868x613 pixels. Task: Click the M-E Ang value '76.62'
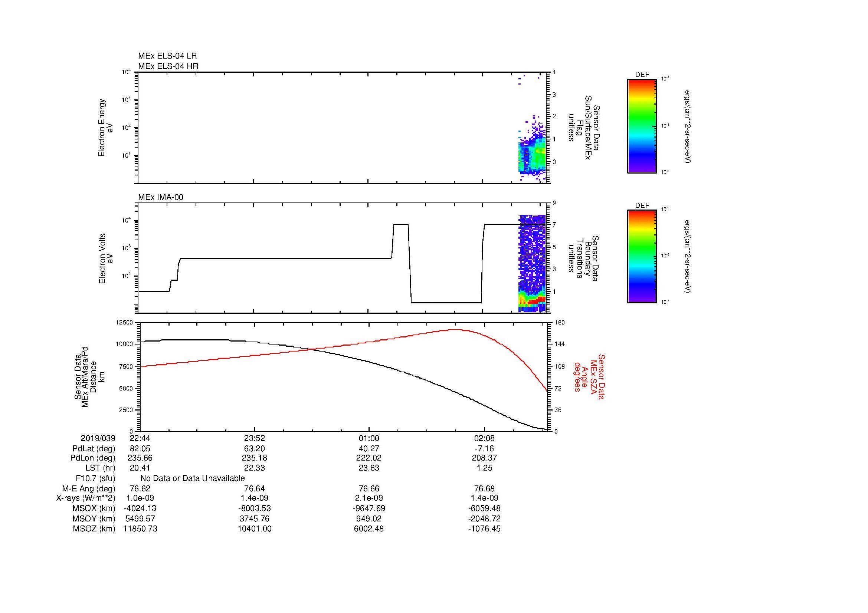point(140,489)
